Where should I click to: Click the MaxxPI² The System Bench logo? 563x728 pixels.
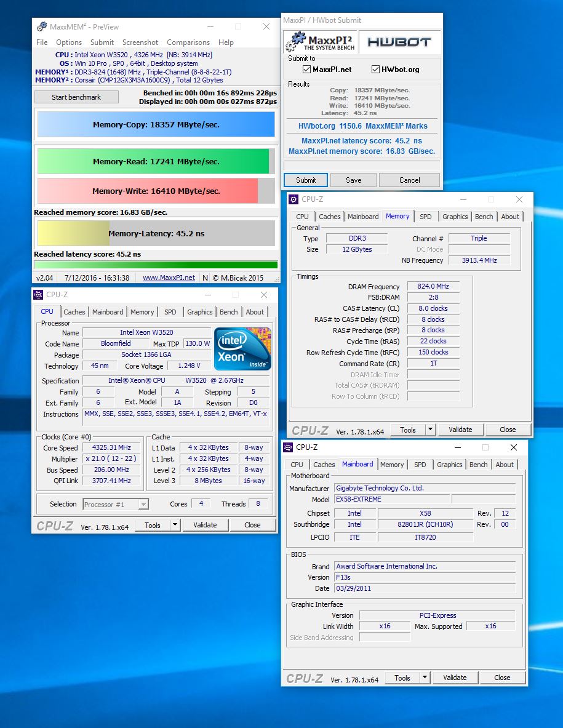pos(320,42)
